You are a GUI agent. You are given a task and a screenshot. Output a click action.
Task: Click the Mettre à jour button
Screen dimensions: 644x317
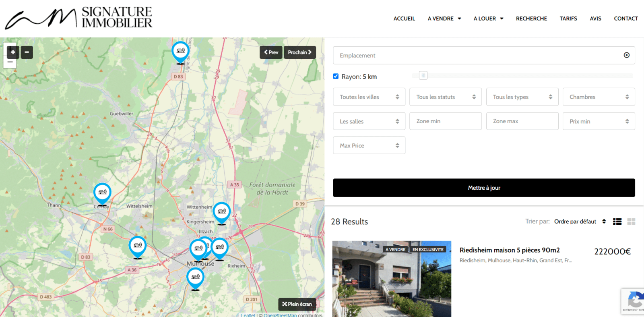coord(484,188)
